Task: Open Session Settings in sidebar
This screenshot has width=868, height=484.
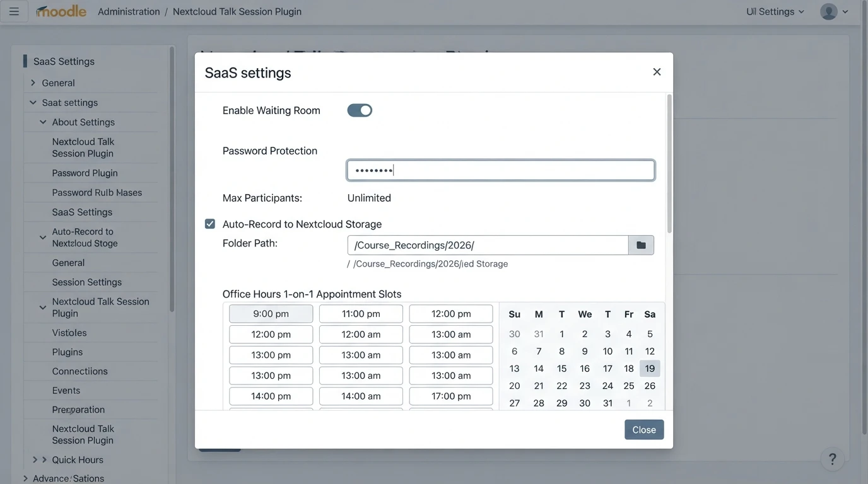Action: point(86,282)
